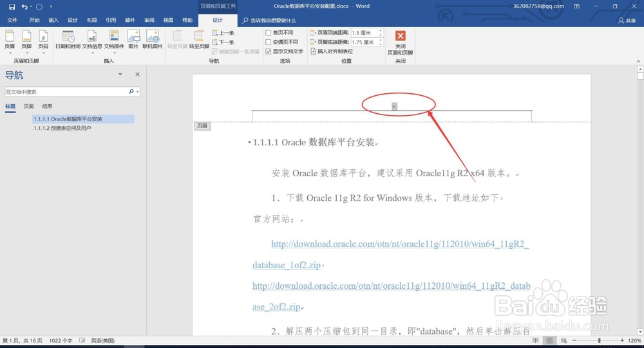Switch to read mode view icon
The height and width of the screenshot is (348, 644).
[535, 340]
